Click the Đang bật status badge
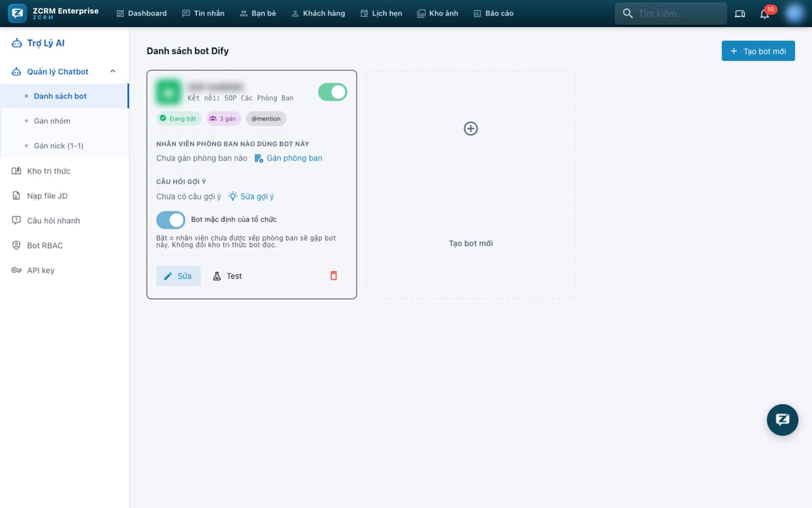Image resolution: width=812 pixels, height=508 pixels. (177, 119)
